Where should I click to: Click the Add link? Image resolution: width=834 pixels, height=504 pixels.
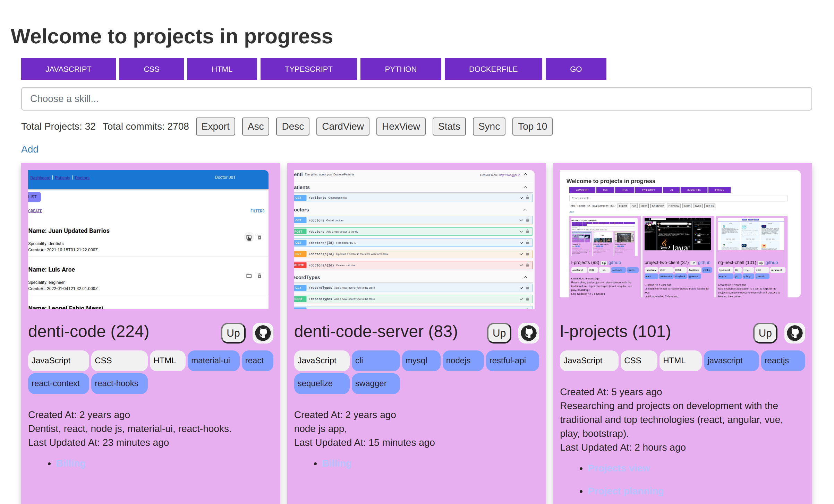coord(30,149)
